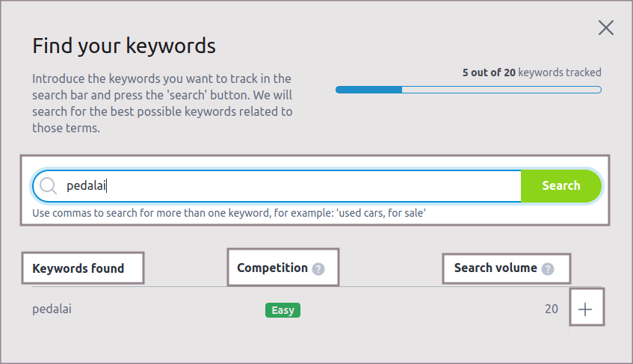Click the Competition column header
Screen dimensions: 633x364
coord(273,268)
